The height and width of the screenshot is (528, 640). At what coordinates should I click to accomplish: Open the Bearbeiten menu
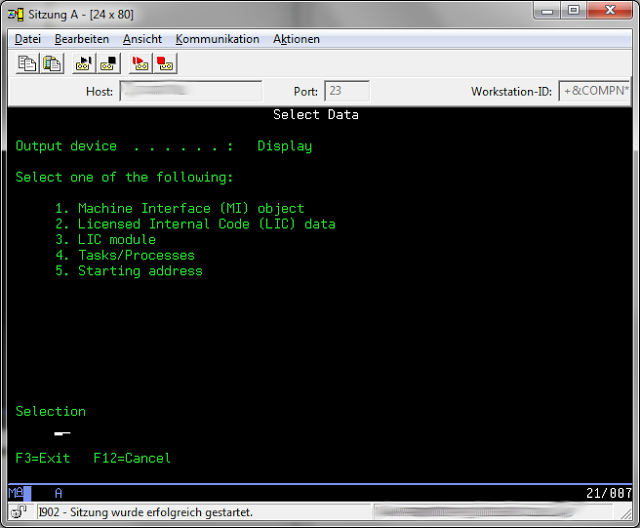point(82,39)
